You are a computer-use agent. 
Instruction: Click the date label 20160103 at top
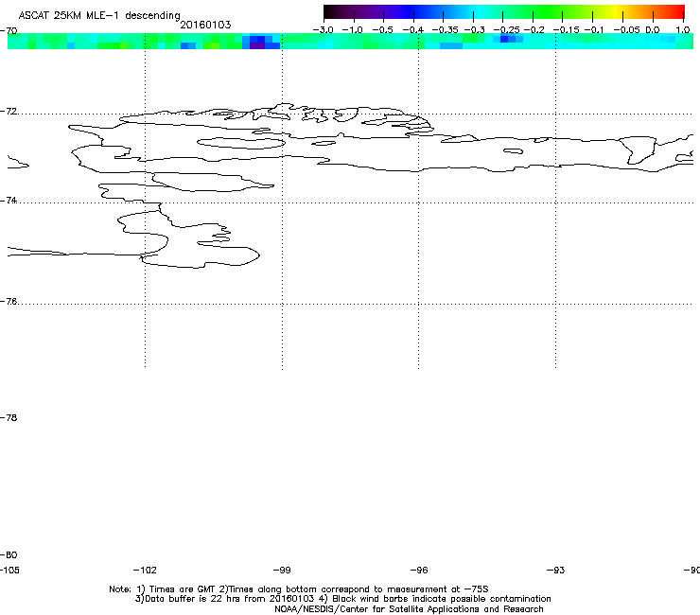click(205, 25)
